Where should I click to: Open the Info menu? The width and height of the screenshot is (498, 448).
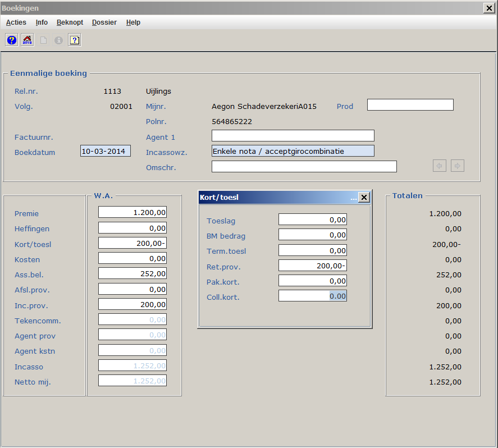point(42,22)
